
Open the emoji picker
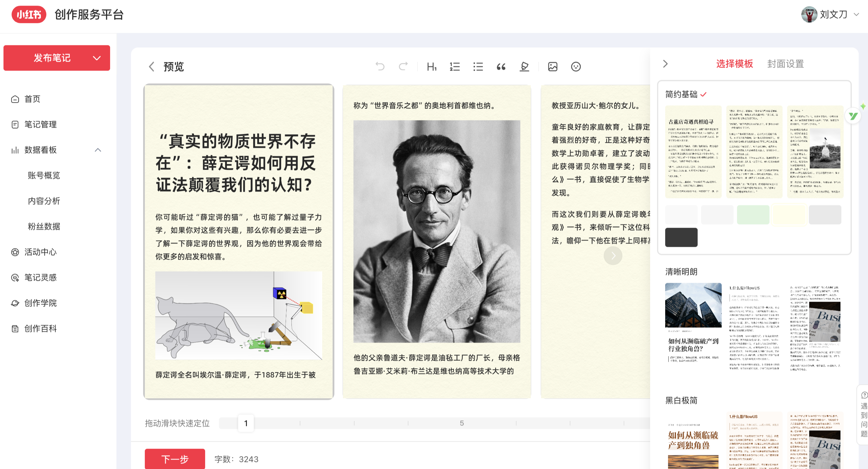coord(576,67)
